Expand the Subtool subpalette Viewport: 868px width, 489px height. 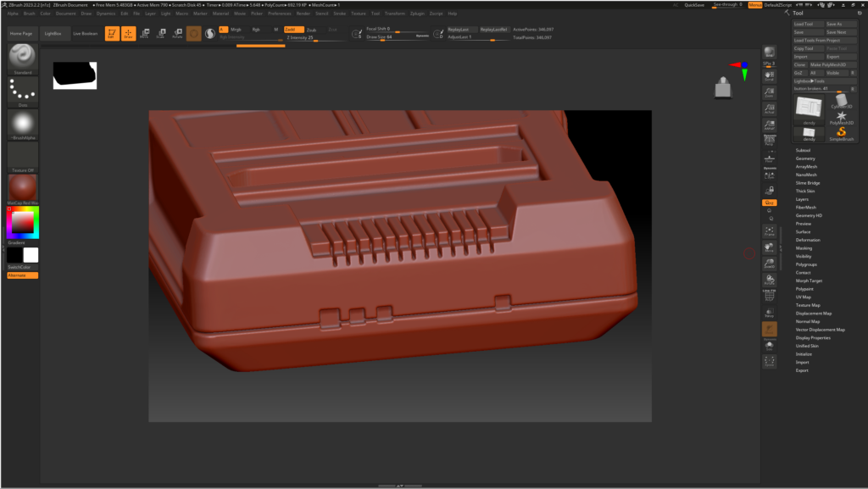point(802,150)
